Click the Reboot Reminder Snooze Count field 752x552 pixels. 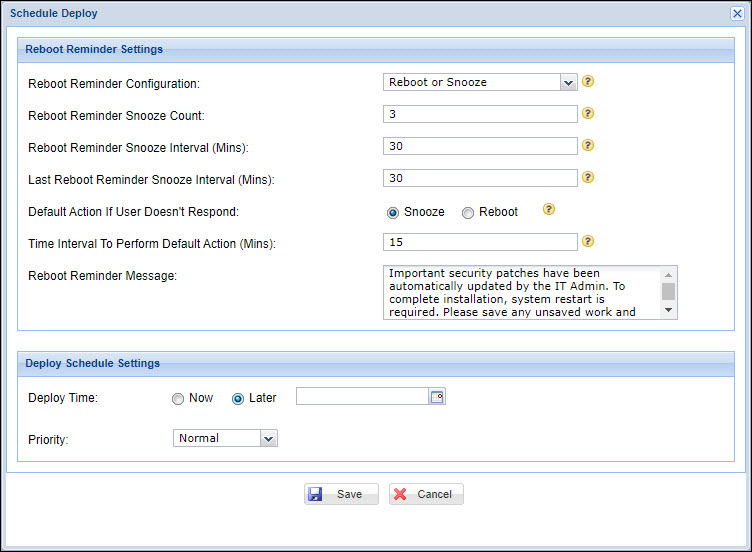click(480, 114)
